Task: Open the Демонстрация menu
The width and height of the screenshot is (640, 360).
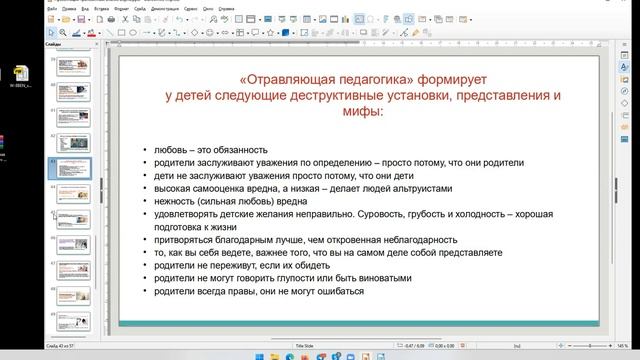Action: tap(164, 9)
